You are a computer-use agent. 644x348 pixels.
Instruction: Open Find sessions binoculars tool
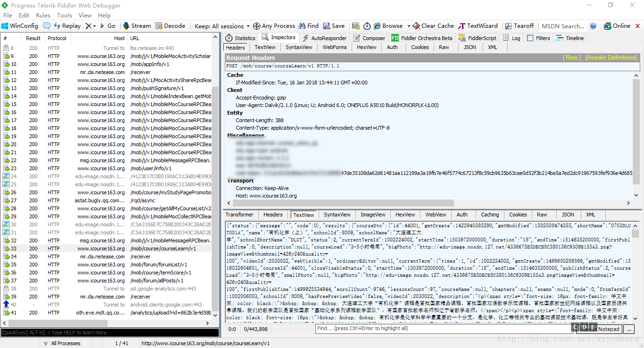(x=308, y=26)
